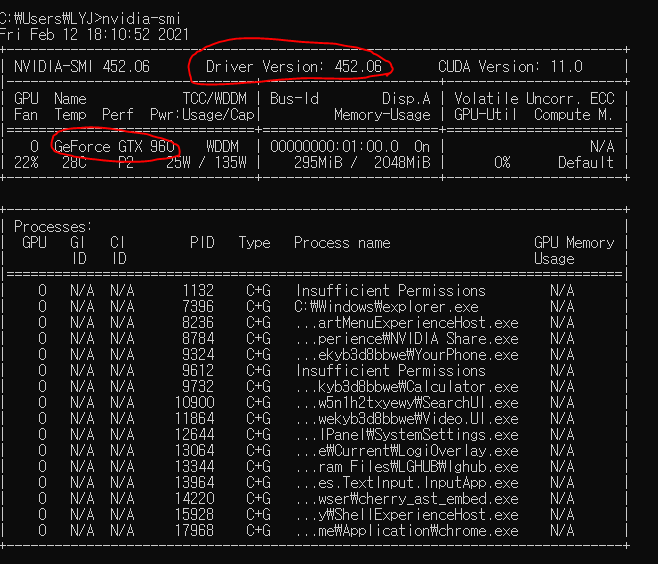Click the Volatile Uncorr. ECC header
658x564 pixels.
pyautogui.click(x=534, y=99)
